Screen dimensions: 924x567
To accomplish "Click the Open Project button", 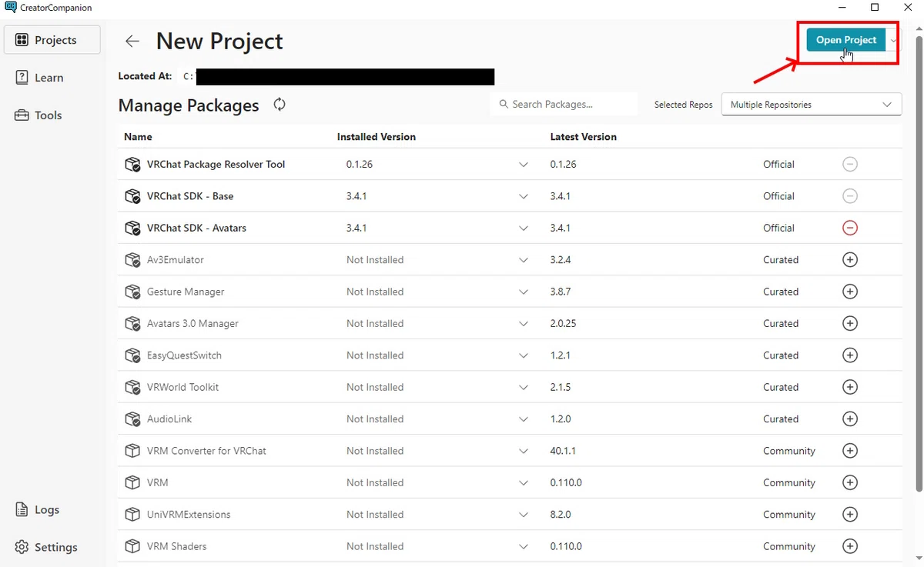I will pos(846,40).
